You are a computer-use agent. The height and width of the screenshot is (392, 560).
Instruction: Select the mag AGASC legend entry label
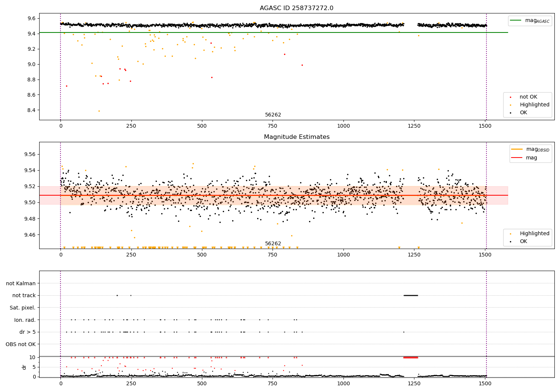pyautogui.click(x=537, y=21)
